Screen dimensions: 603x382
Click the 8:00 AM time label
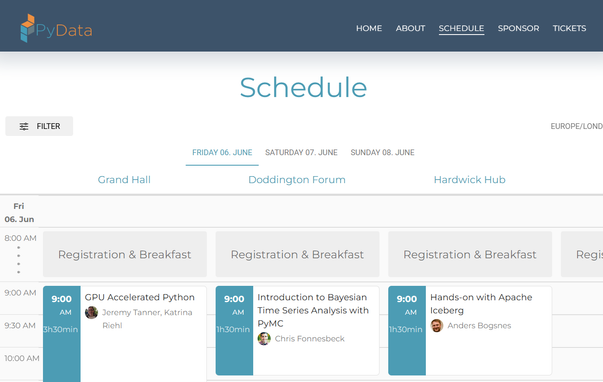[20, 238]
